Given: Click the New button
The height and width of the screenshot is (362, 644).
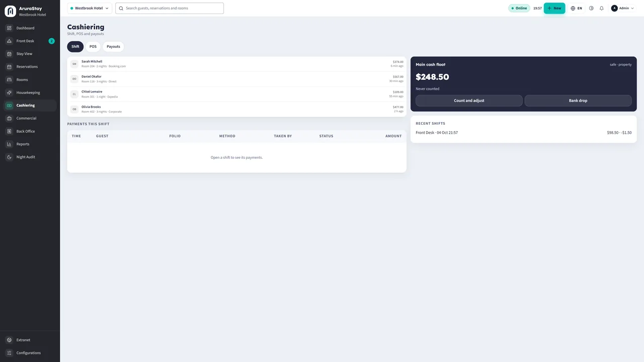Looking at the screenshot, I should 554,8.
